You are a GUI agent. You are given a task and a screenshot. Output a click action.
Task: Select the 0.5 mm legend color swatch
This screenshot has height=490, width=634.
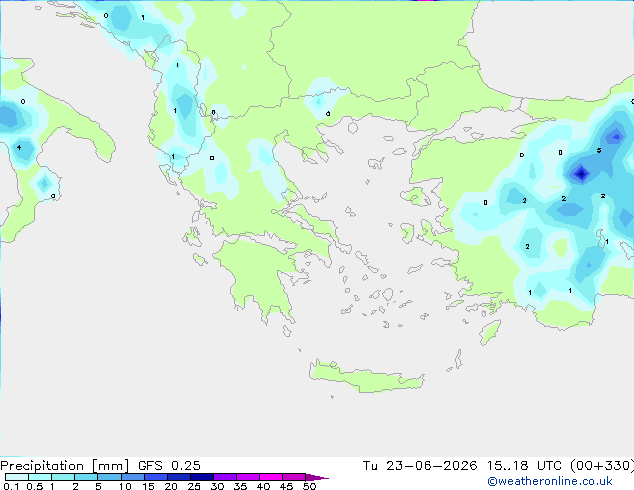click(x=40, y=477)
